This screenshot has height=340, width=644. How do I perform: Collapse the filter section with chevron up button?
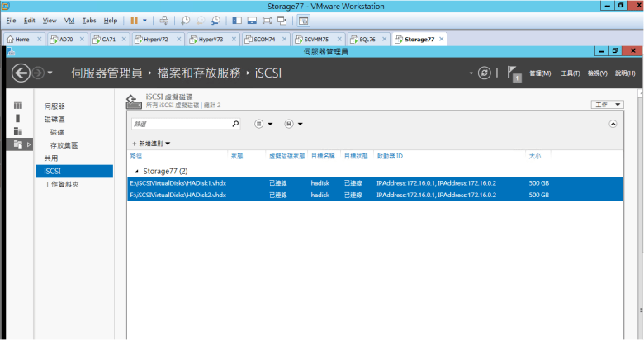tap(613, 124)
